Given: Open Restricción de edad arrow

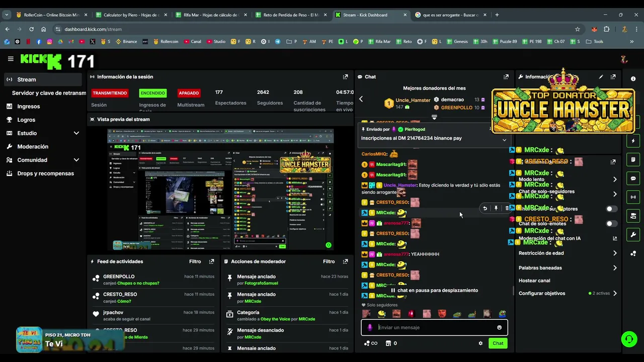Looking at the screenshot, I should [x=615, y=253].
